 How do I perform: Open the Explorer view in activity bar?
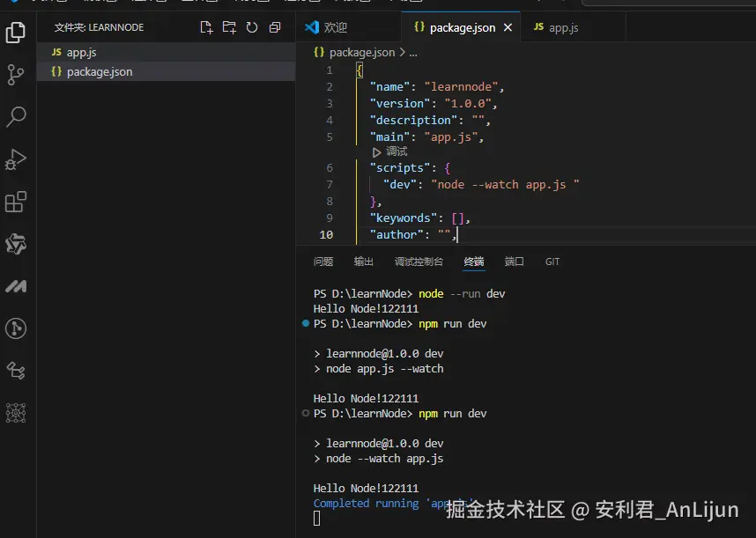tap(16, 33)
